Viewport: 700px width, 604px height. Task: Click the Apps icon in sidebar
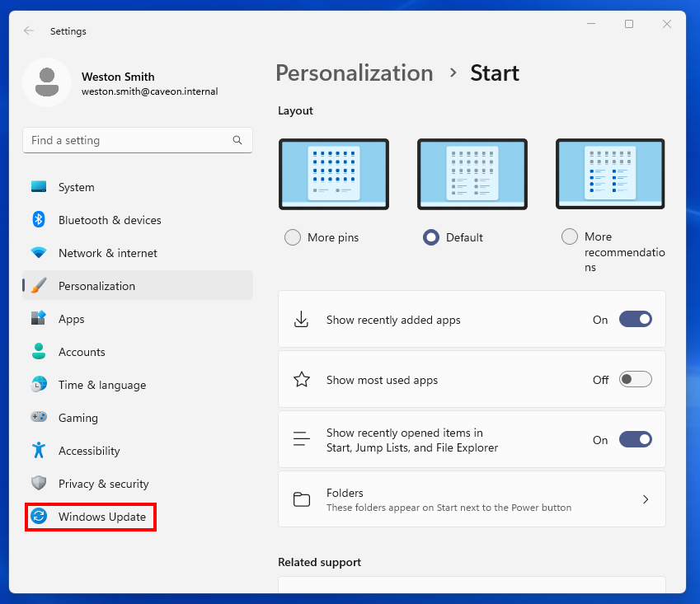pos(39,319)
